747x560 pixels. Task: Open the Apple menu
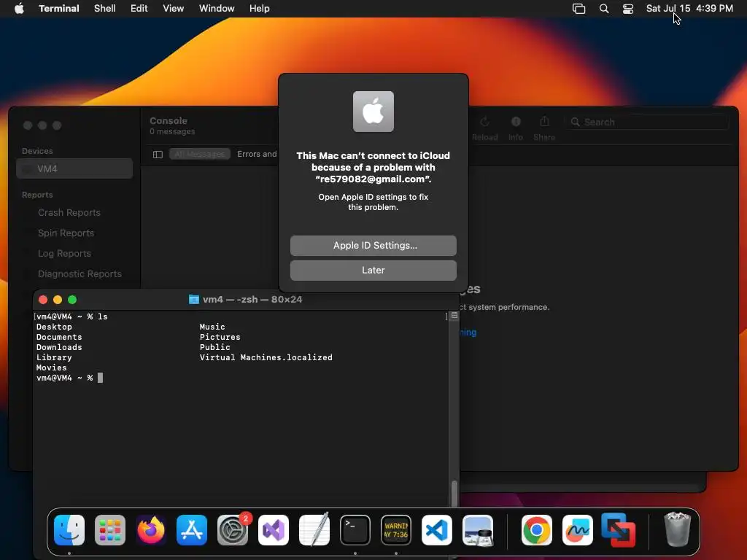[x=19, y=8]
